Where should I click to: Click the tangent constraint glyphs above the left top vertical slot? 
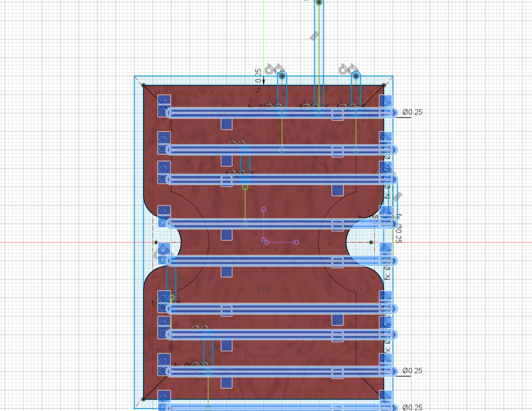pyautogui.click(x=274, y=69)
